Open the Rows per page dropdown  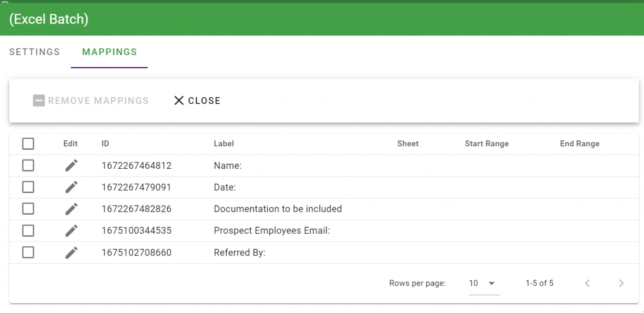tap(483, 283)
